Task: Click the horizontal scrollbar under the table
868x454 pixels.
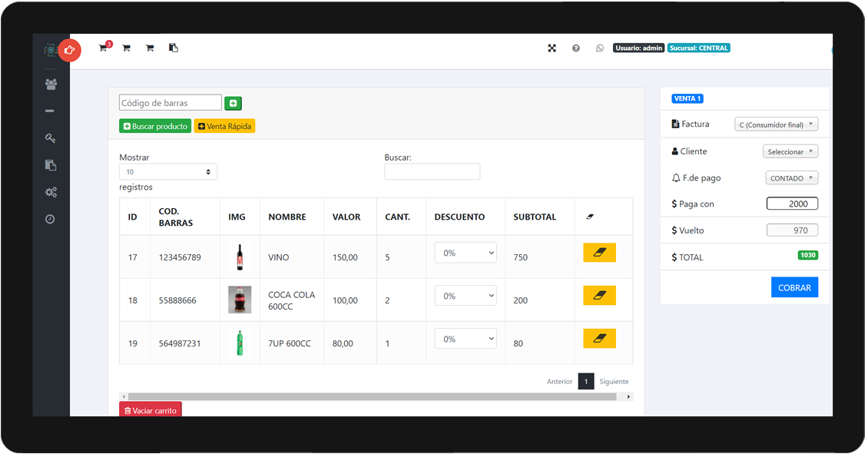Action: 372,397
